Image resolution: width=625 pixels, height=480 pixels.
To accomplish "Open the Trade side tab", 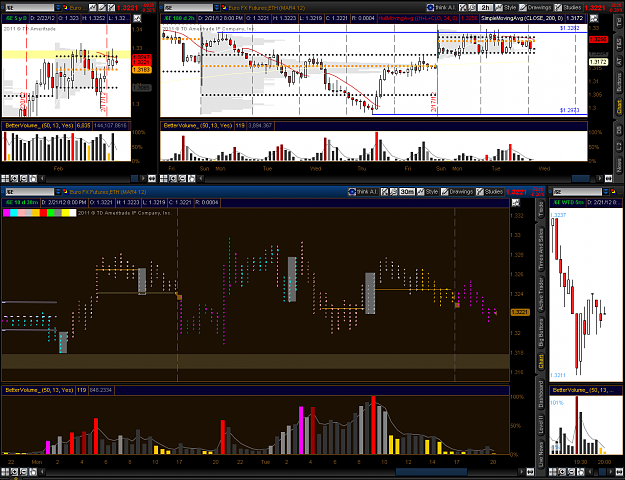I will pyautogui.click(x=541, y=209).
